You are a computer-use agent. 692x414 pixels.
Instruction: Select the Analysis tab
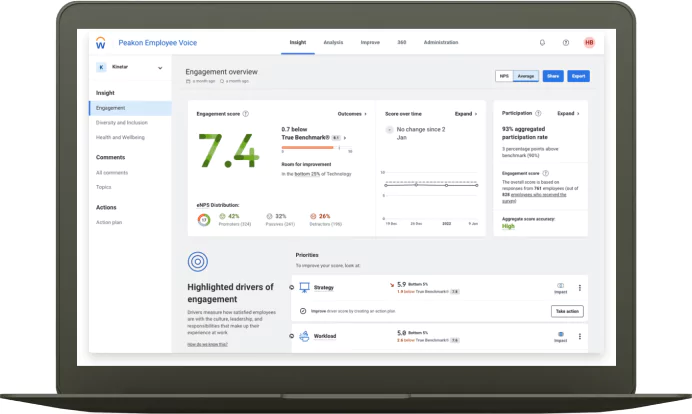coord(333,42)
